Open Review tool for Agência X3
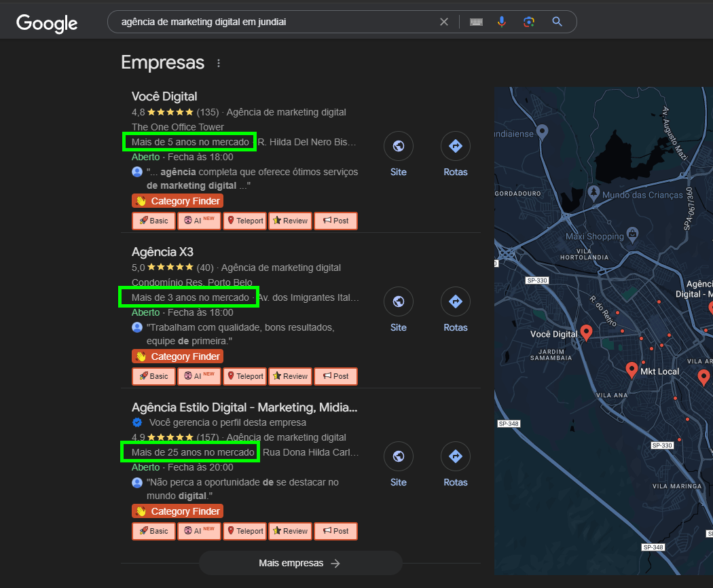Image resolution: width=713 pixels, height=588 pixels. pos(290,376)
